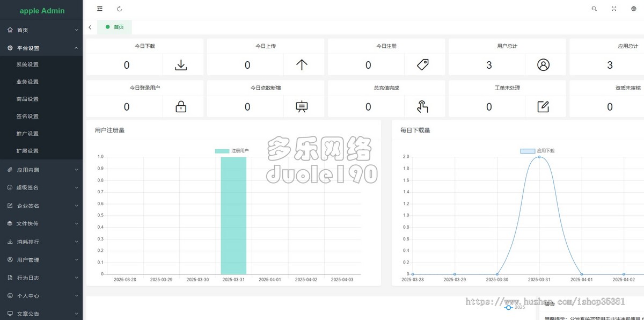Click the home icon beside 首页 in sidebar
The image size is (644, 320).
click(x=10, y=30)
